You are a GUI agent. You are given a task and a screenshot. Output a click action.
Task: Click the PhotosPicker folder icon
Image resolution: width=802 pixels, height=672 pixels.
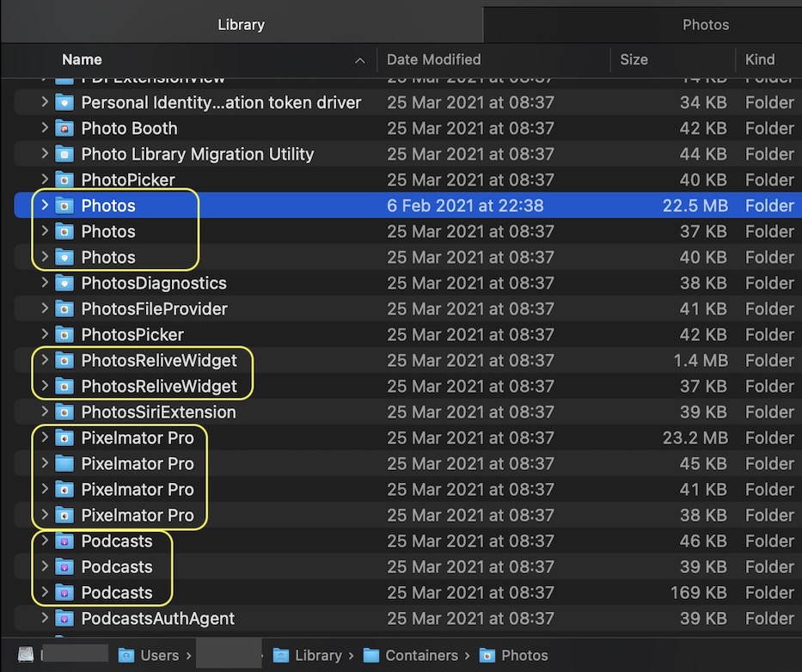point(64,334)
